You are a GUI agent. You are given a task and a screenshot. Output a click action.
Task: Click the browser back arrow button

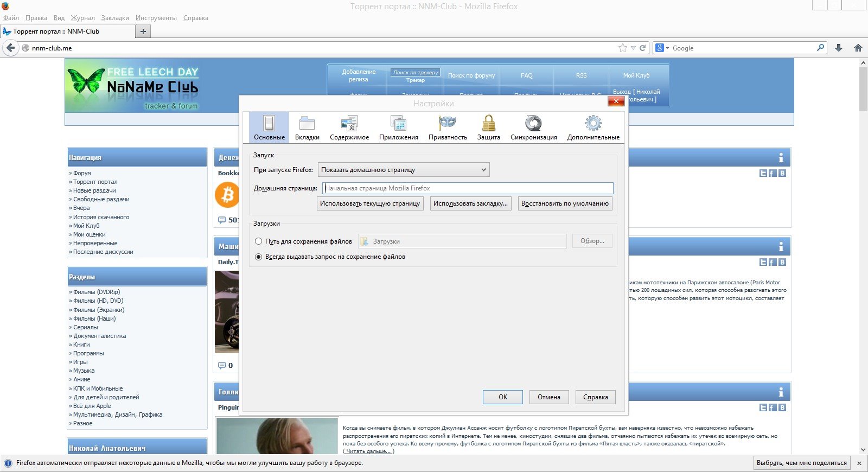click(10, 48)
